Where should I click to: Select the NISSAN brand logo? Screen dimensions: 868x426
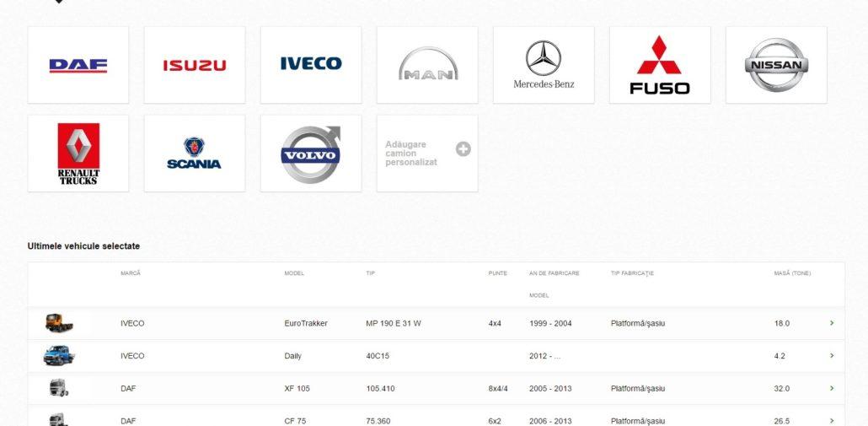(776, 65)
